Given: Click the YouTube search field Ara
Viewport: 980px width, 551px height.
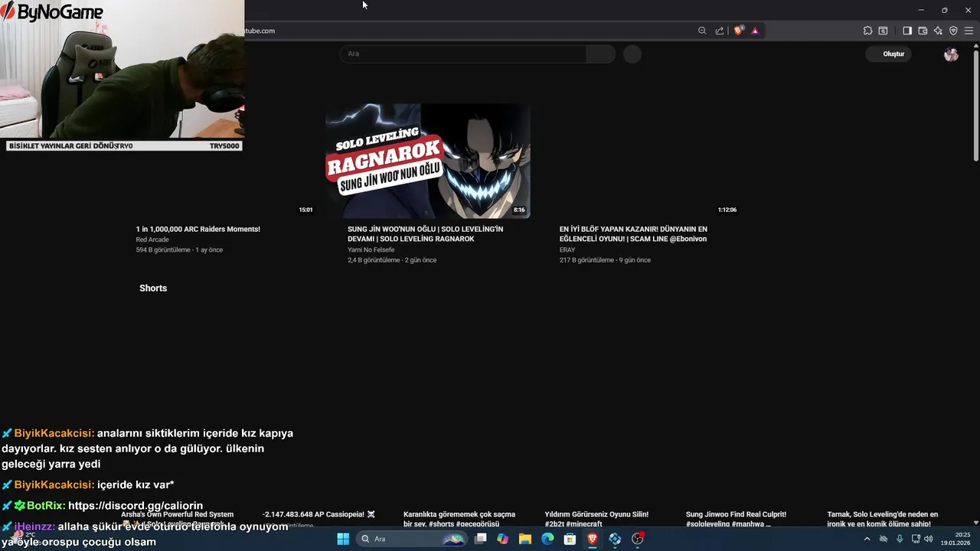Looking at the screenshot, I should tap(463, 54).
